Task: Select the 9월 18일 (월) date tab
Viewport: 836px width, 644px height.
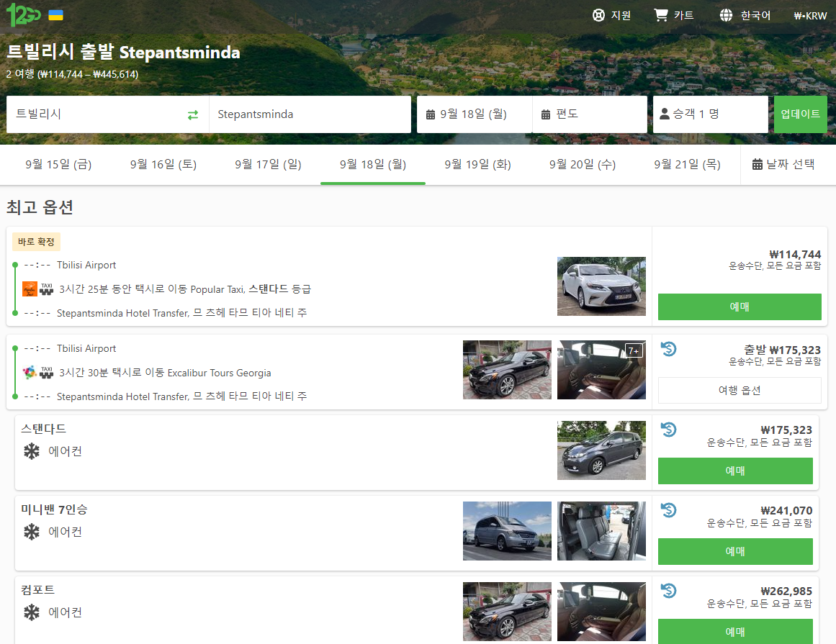Action: (x=373, y=165)
